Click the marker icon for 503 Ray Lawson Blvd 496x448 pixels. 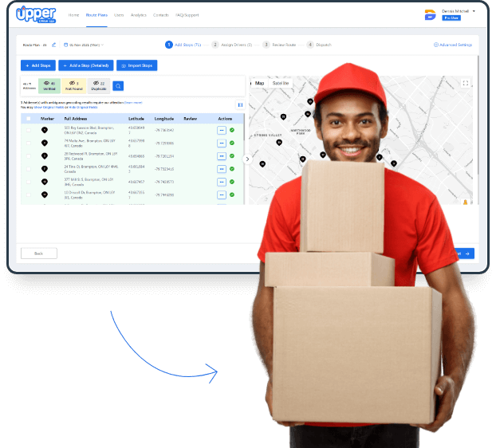click(x=45, y=130)
